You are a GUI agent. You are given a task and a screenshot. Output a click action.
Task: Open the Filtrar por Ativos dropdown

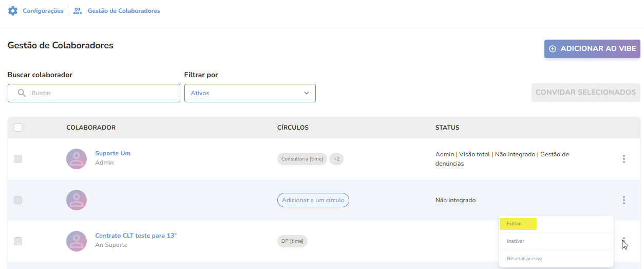click(x=250, y=93)
